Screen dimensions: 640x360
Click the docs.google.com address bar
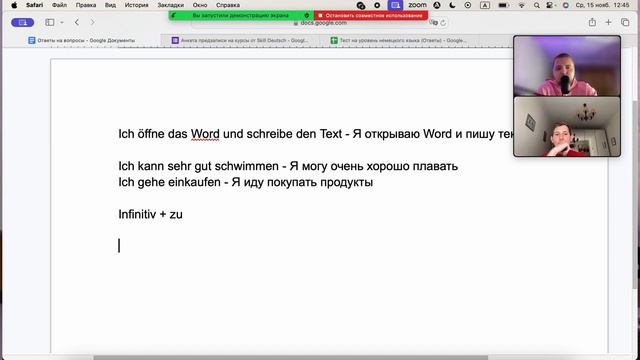click(x=320, y=23)
